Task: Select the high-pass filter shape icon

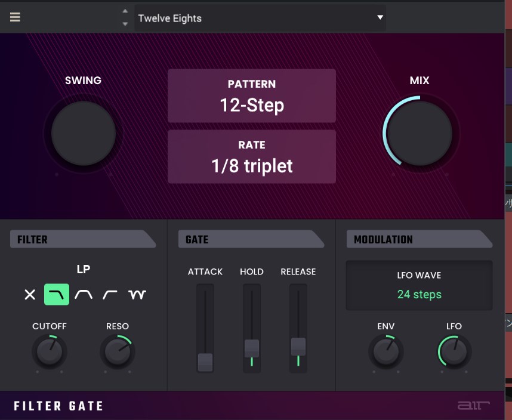Action: (x=110, y=295)
